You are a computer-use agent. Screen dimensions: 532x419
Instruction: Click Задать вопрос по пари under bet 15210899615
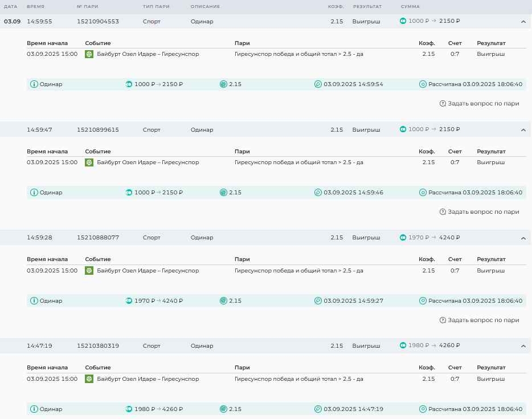click(x=483, y=212)
